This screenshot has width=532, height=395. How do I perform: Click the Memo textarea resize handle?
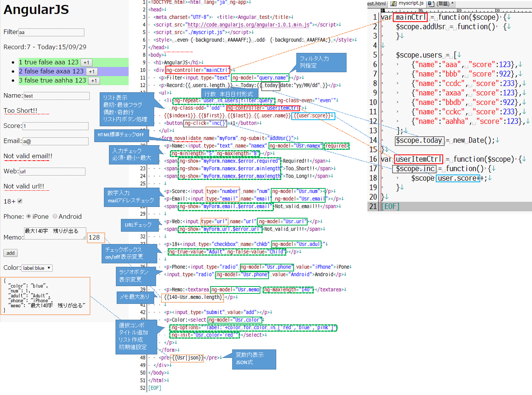tap(84, 237)
